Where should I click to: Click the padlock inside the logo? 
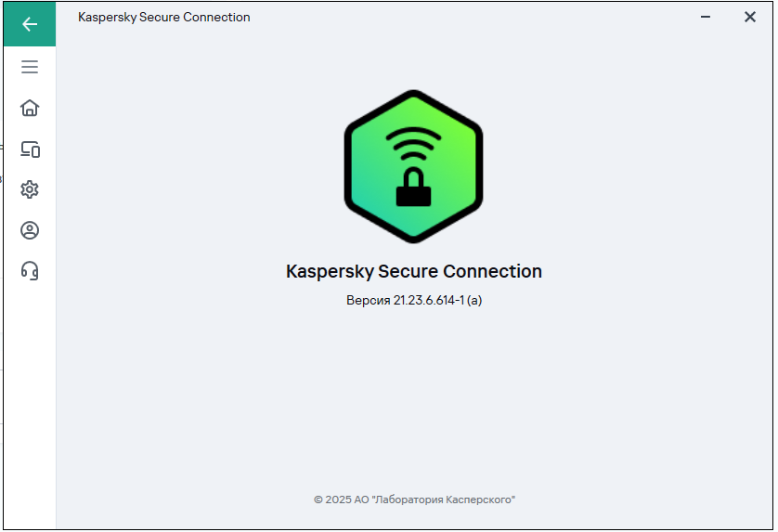click(x=413, y=188)
